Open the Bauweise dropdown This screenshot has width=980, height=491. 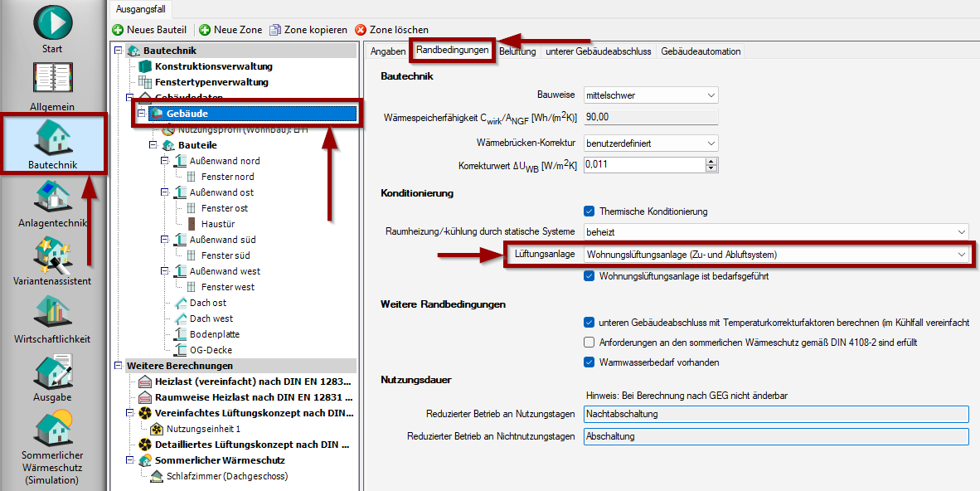point(651,95)
